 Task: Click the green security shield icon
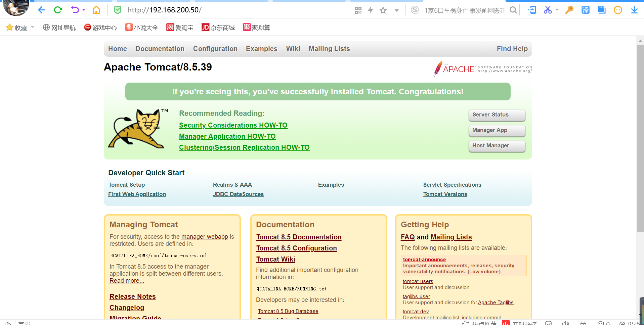coord(118,10)
